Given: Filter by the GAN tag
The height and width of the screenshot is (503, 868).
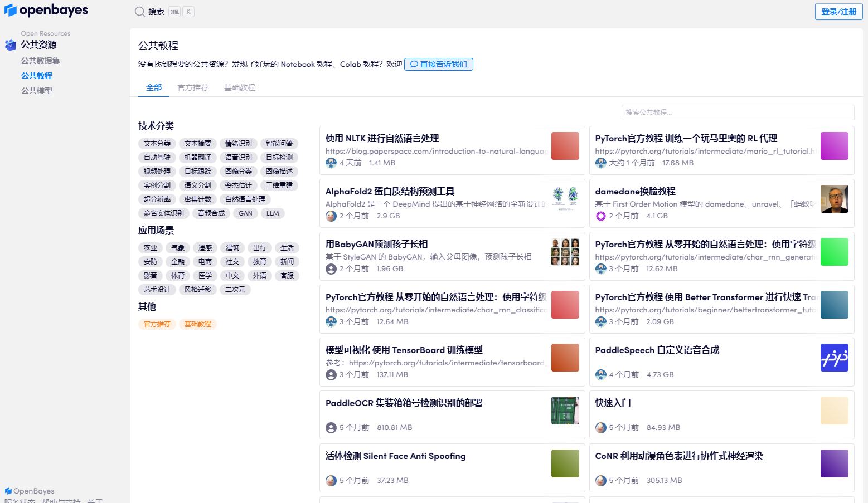Looking at the screenshot, I should (x=245, y=213).
